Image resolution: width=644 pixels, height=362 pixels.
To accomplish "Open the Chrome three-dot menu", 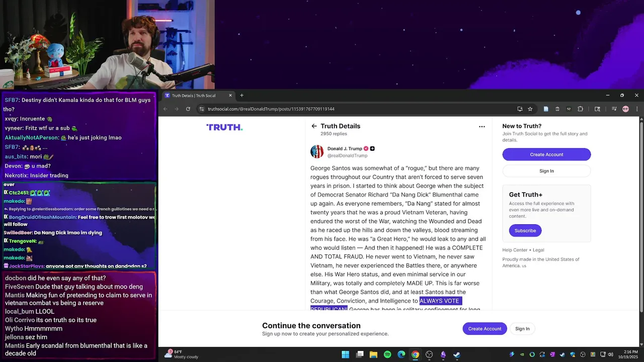I will point(637,109).
